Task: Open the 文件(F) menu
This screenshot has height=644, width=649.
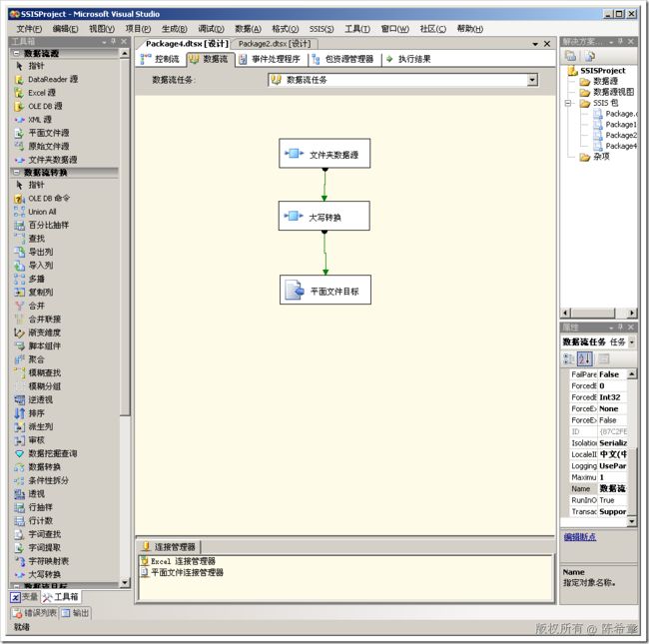Action: click(29, 29)
